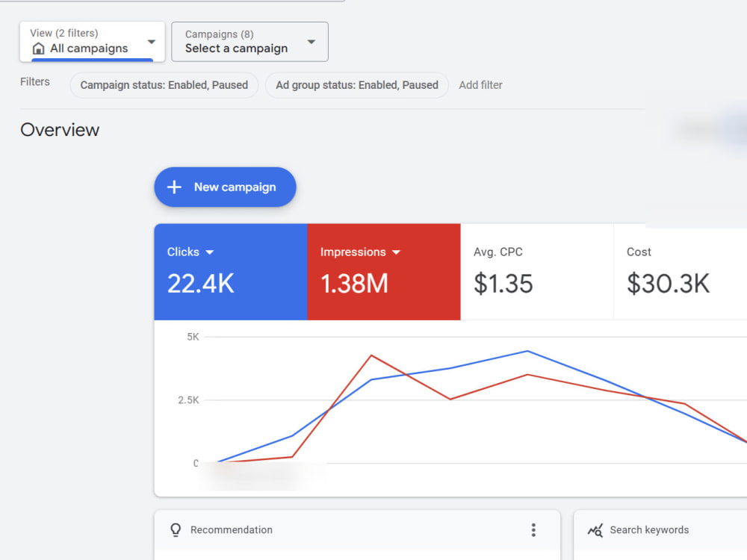
Task: Select the blue Clicks scorecard tile
Action: click(x=231, y=272)
